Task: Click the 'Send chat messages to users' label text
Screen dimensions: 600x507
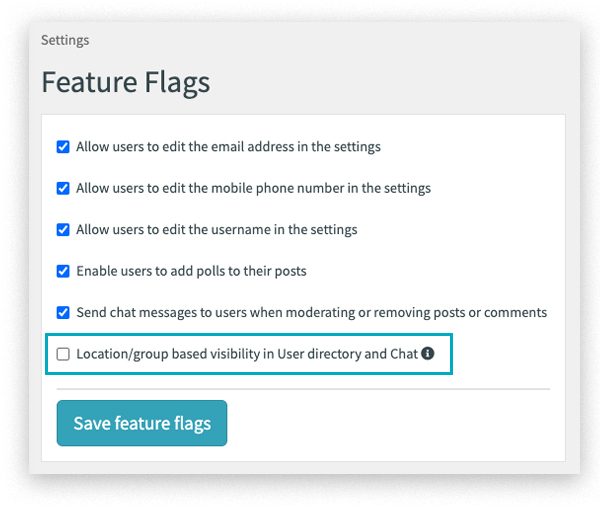Action: 170,312
